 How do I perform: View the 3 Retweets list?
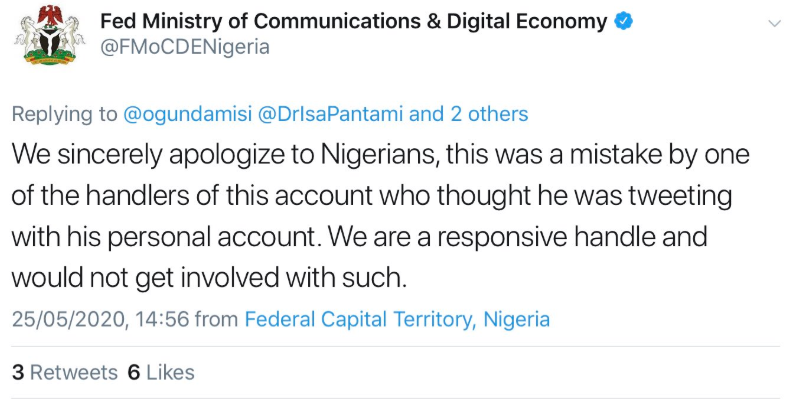pos(65,372)
